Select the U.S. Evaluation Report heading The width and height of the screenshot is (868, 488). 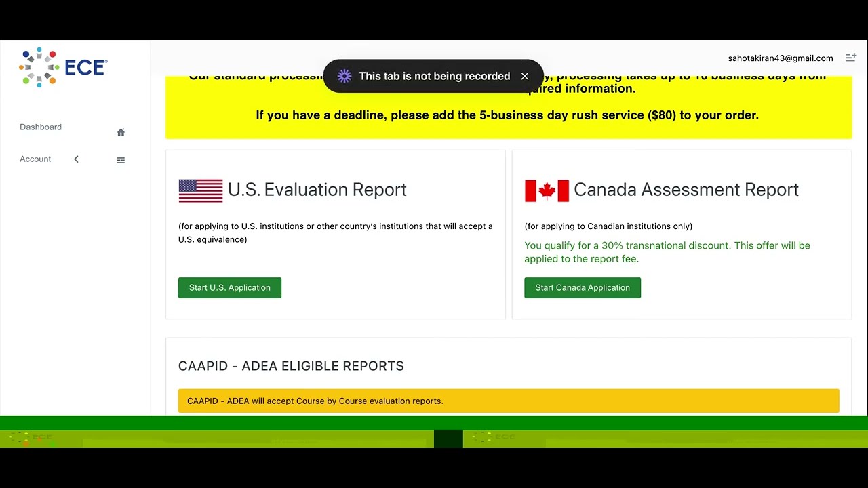click(317, 190)
